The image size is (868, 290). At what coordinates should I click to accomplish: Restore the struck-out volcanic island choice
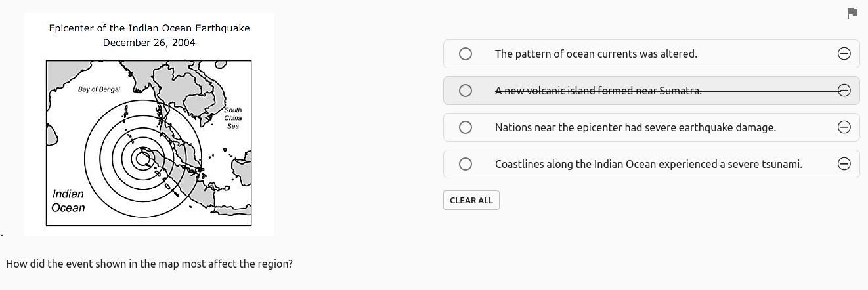pyautogui.click(x=844, y=91)
